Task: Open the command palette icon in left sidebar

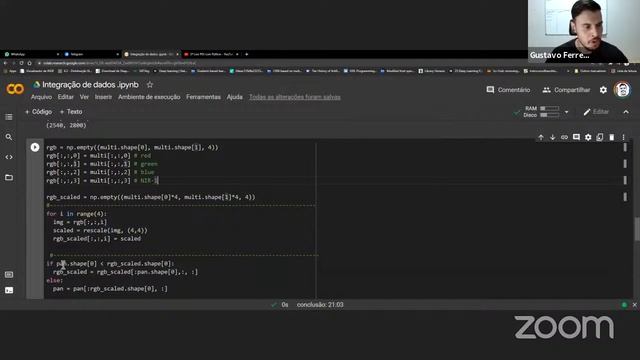Action: pyautogui.click(x=9, y=274)
